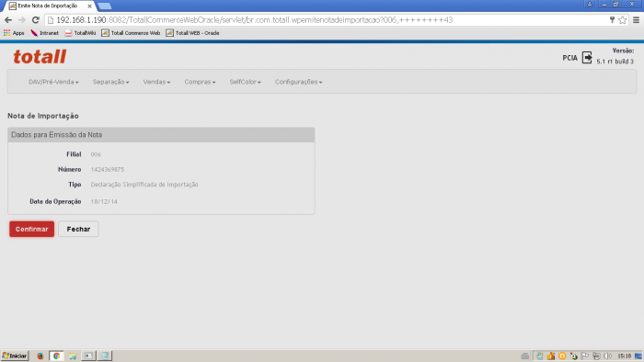Viewport: 644px width, 362px height.
Task: Launch Firefox from the taskbar
Action: coord(40,356)
